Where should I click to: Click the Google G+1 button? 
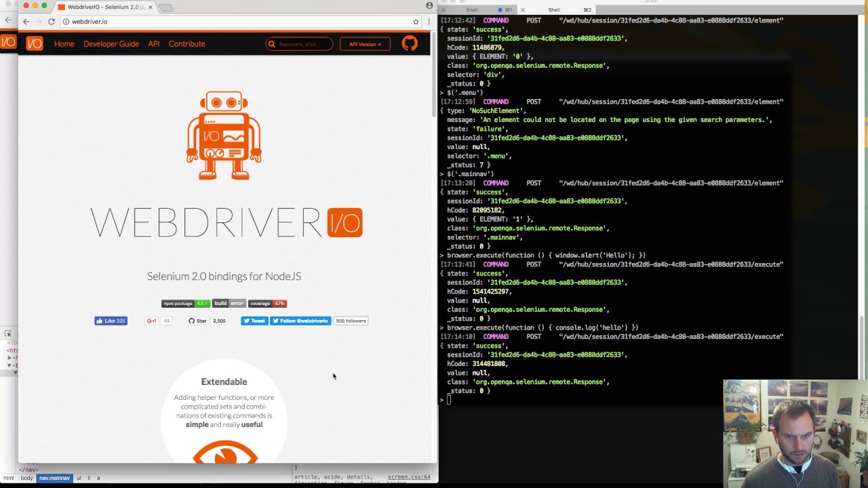(x=152, y=321)
